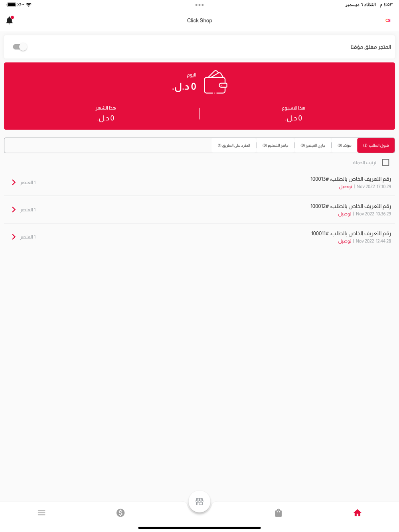Tap the wallet icon in red banner
Viewport: 399px width, 532px height.
[x=215, y=82]
